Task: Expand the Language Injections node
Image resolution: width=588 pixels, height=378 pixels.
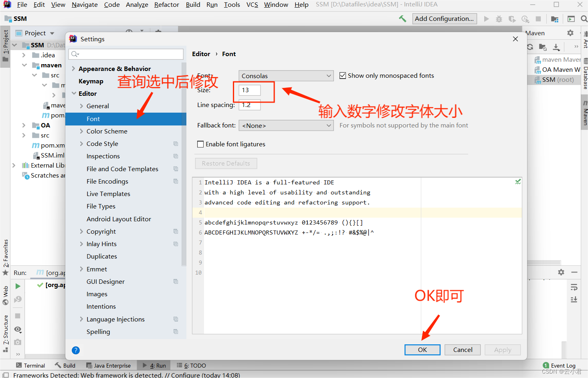Action: click(x=81, y=319)
